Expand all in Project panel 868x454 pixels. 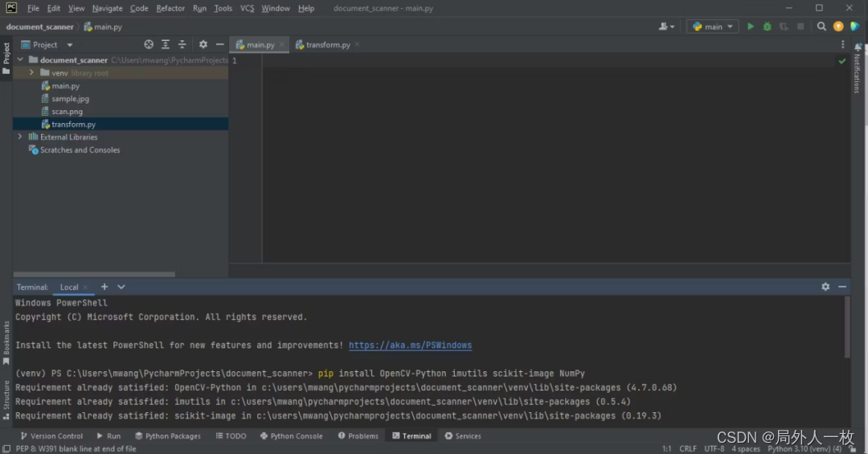[x=165, y=44]
